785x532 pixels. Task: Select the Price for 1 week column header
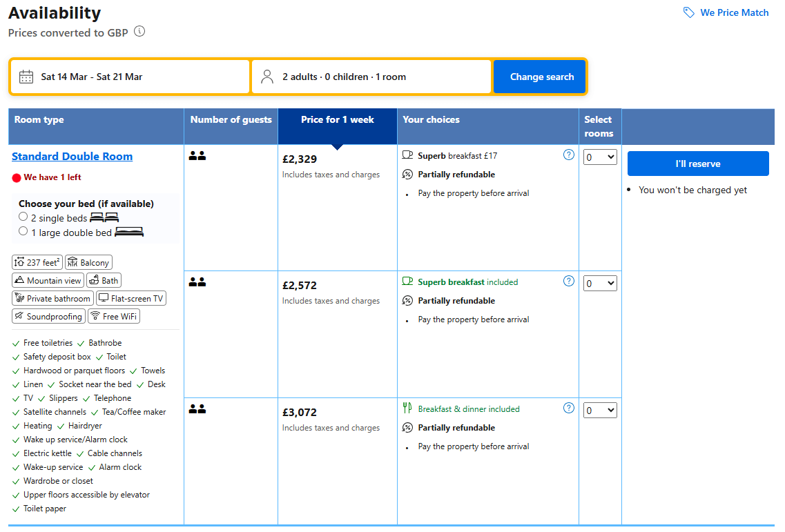(x=336, y=119)
